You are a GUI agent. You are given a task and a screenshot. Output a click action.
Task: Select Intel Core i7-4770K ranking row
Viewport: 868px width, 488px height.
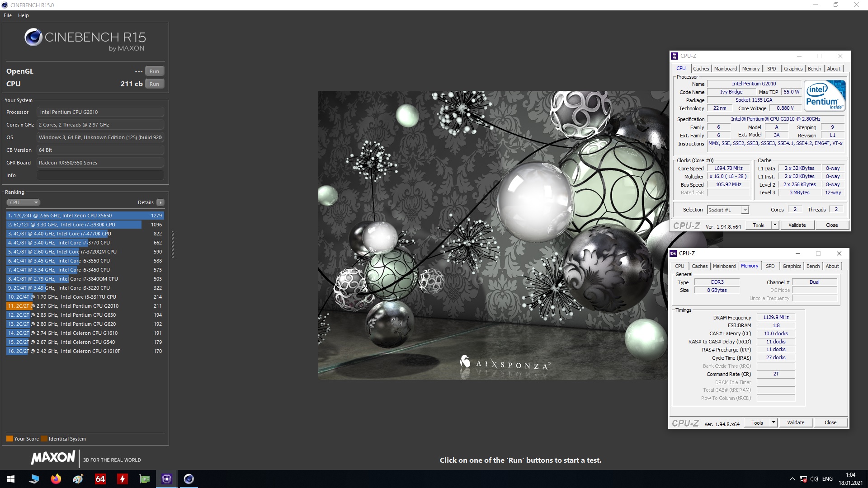85,234
